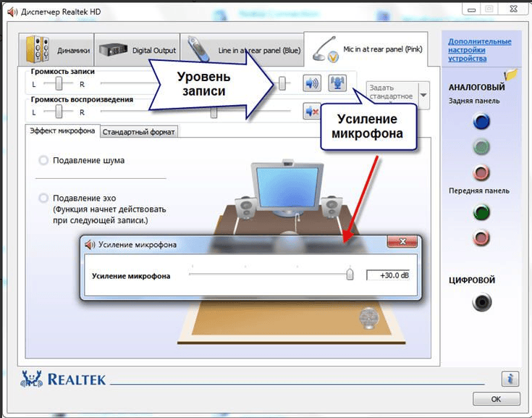Enable Подавление эхо echo cancellation
Screen dimensions: 532x418
tap(43, 198)
